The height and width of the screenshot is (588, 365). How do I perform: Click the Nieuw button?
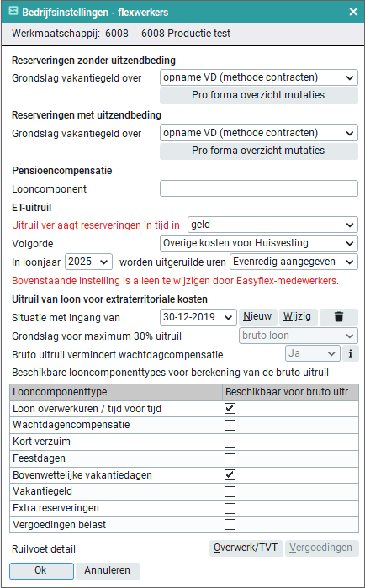258,317
